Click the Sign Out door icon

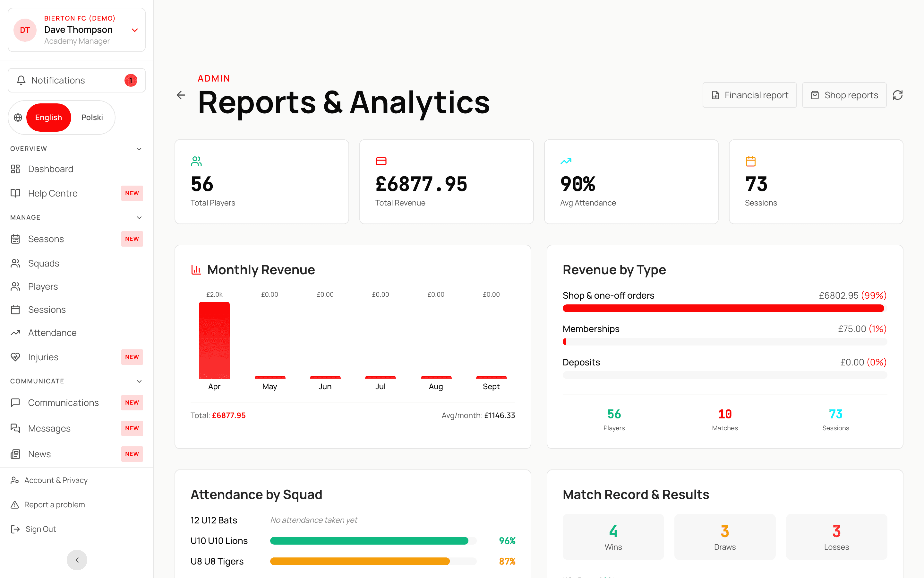click(x=15, y=529)
